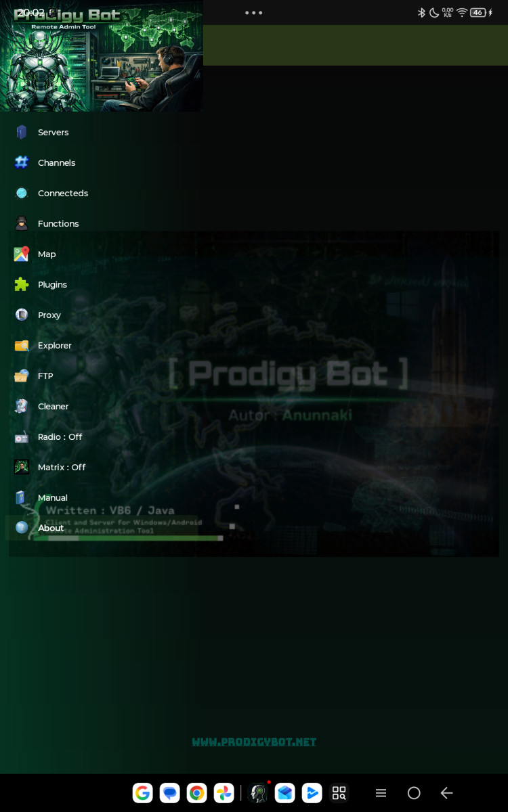Select Proxy in the side menu
508x812 pixels.
click(x=102, y=315)
